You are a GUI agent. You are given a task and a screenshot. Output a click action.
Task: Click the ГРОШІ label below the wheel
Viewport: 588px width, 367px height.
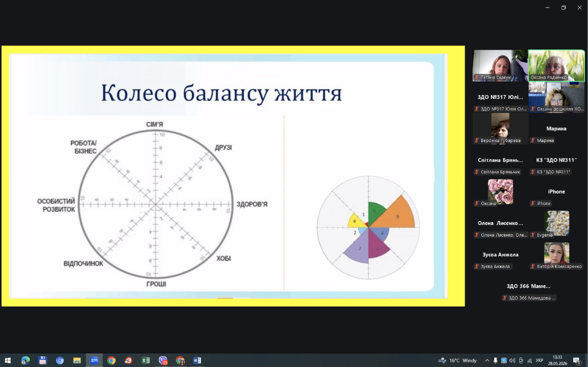click(x=156, y=284)
